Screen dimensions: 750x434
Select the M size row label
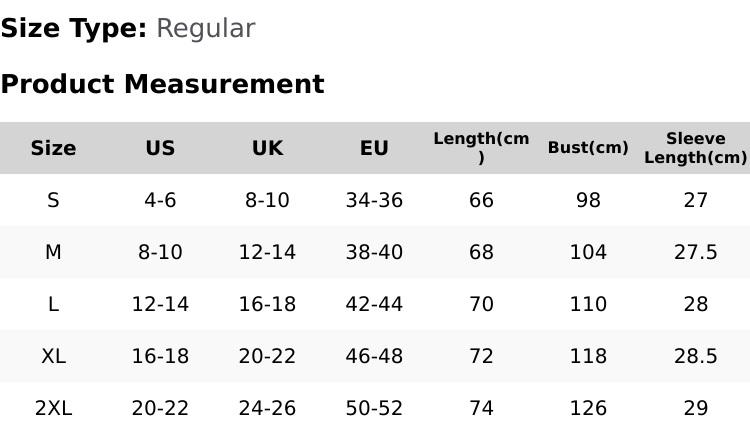pyautogui.click(x=53, y=252)
